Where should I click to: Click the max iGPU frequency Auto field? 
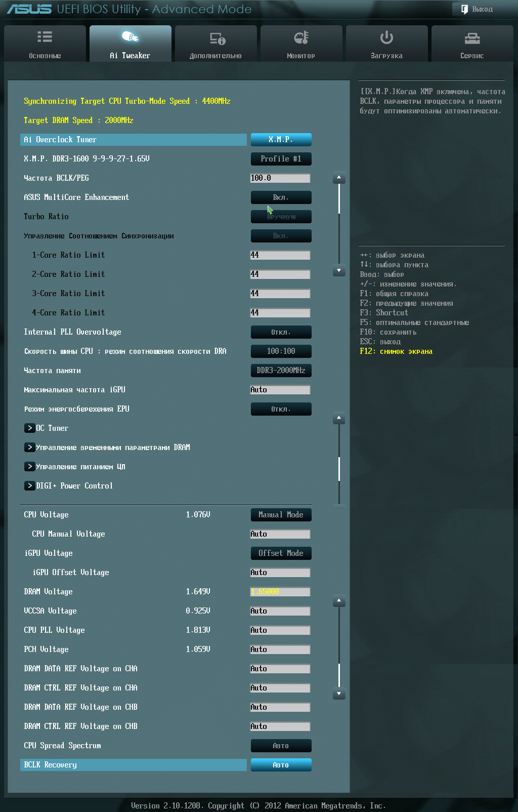point(280,390)
